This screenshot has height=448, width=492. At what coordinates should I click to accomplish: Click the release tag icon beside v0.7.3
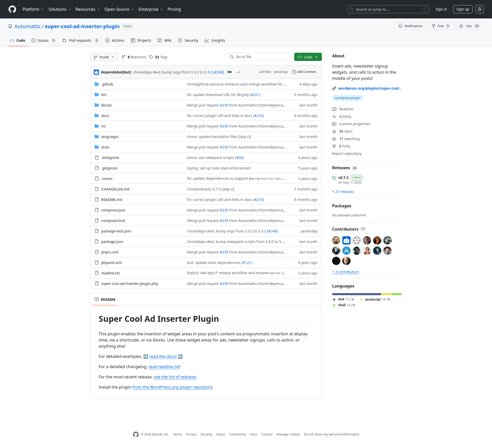(x=334, y=178)
